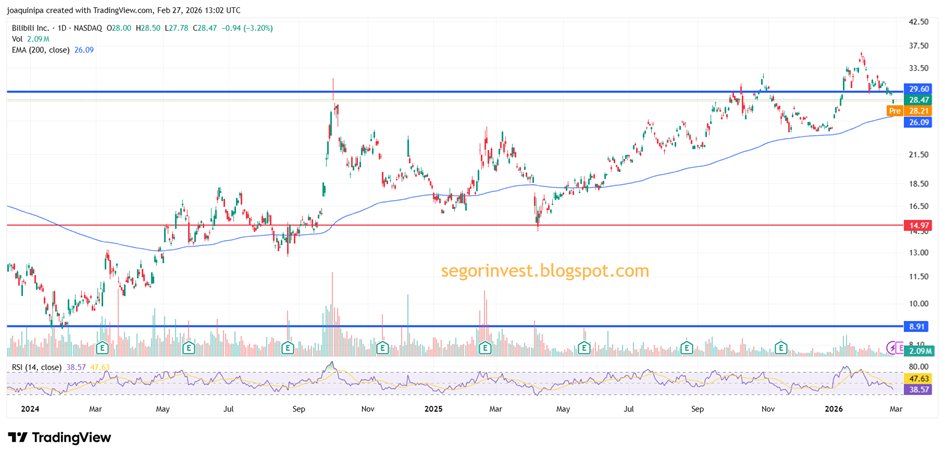The width and height of the screenshot is (945, 457).
Task: Click the O28.00 open value in legend
Action: click(x=119, y=28)
